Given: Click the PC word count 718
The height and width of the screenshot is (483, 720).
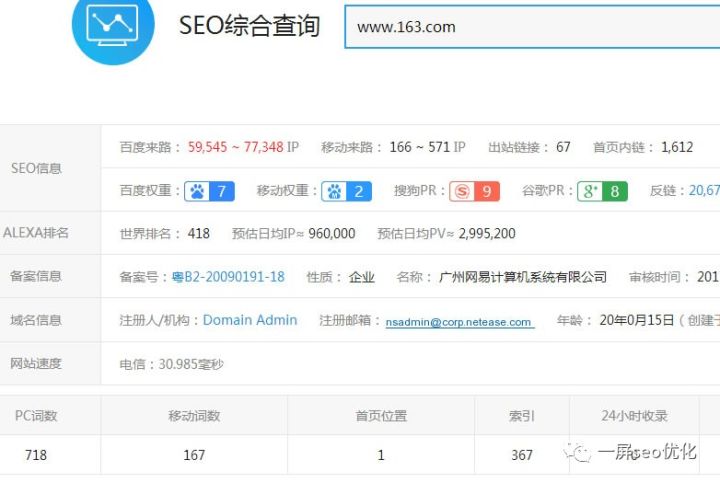Looking at the screenshot, I should (36, 455).
